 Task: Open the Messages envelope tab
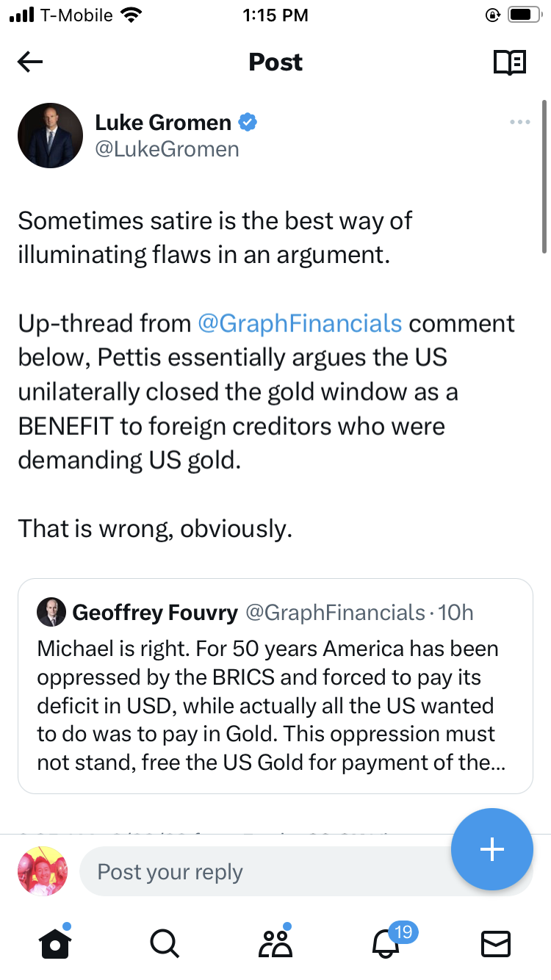tap(496, 943)
